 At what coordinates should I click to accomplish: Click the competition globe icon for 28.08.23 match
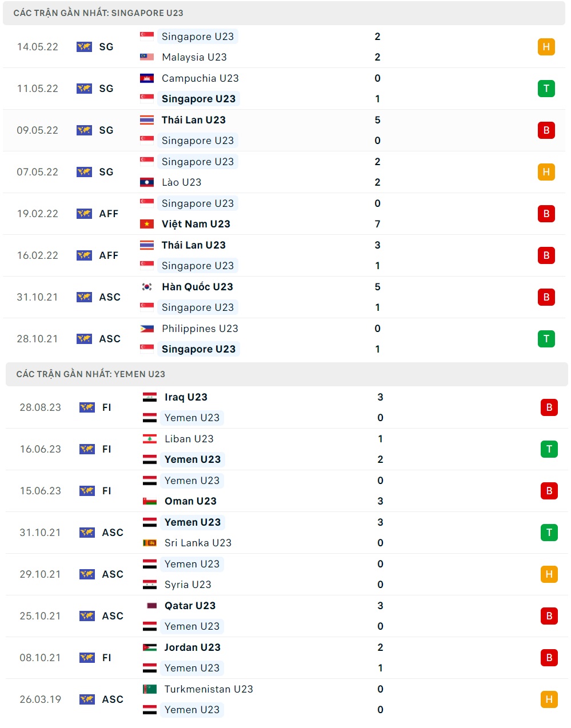pyautogui.click(x=87, y=407)
